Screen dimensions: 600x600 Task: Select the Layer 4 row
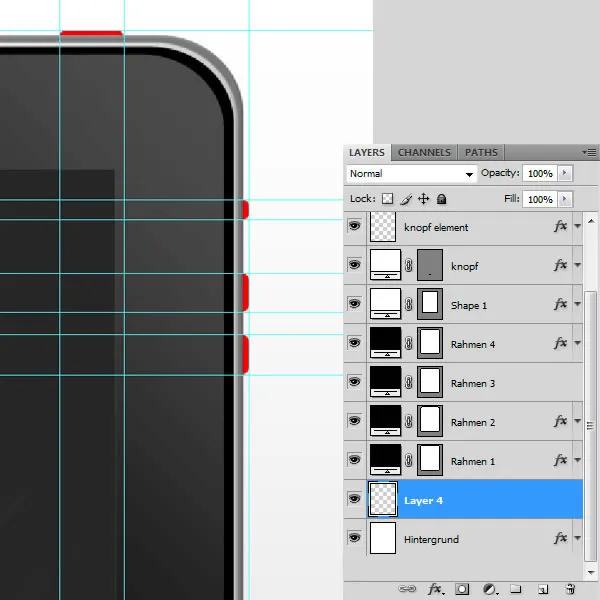tap(463, 499)
